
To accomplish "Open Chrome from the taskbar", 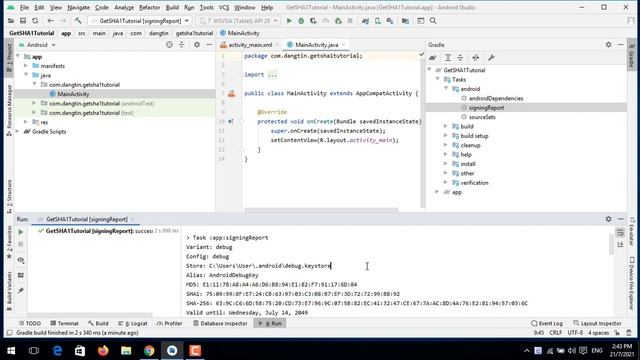I will [x=149, y=351].
